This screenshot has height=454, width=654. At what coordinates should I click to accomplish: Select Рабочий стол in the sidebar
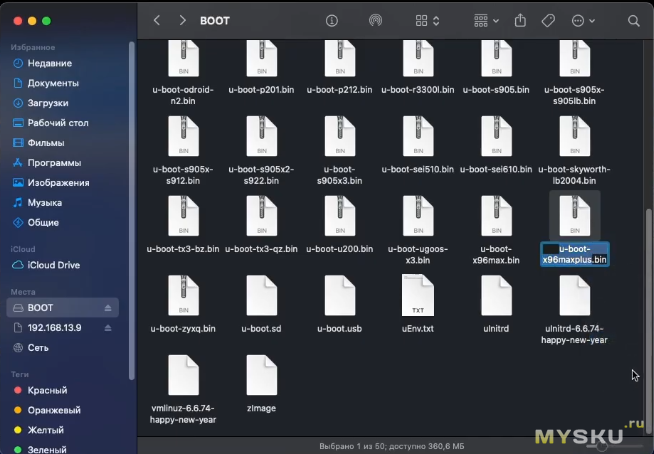(60, 123)
